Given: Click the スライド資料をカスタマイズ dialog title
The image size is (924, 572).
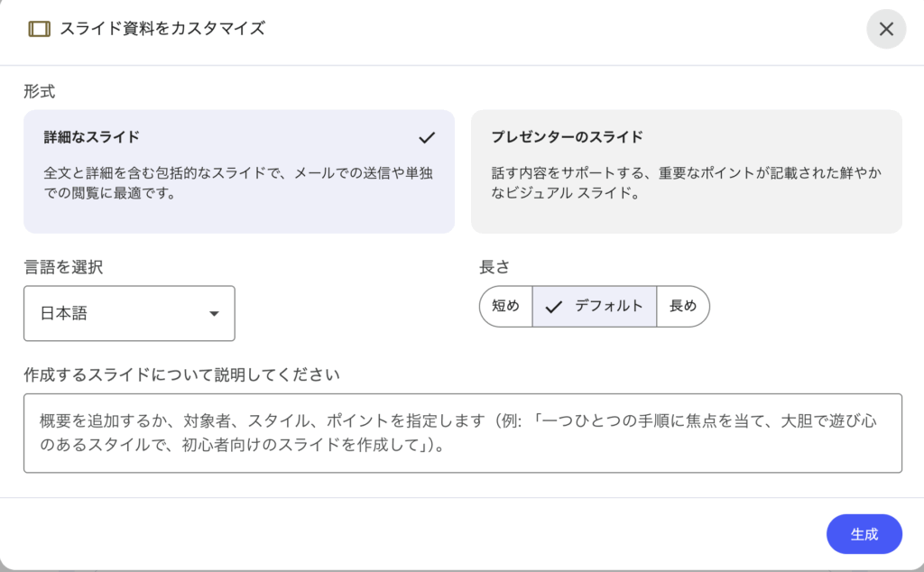Looking at the screenshot, I should (x=162, y=29).
